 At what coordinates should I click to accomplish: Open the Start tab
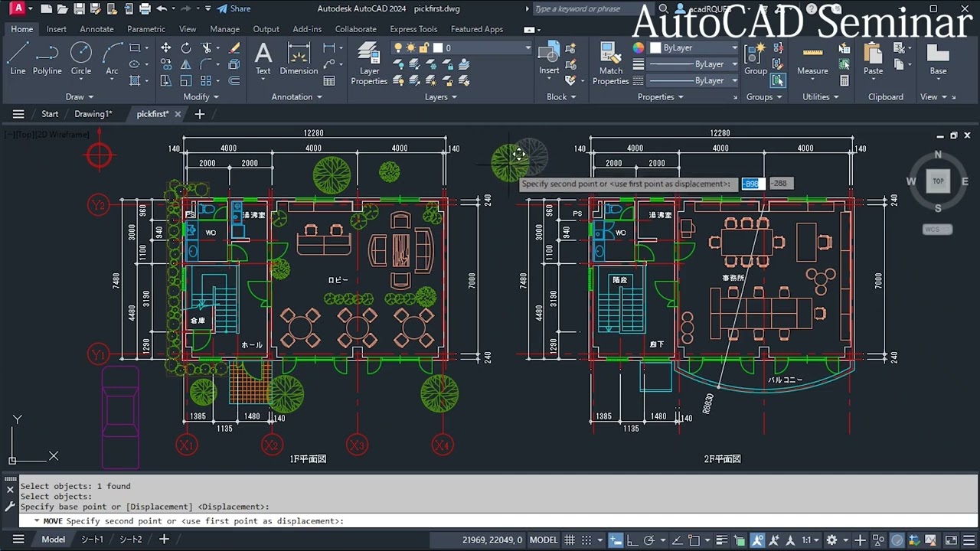pyautogui.click(x=50, y=114)
